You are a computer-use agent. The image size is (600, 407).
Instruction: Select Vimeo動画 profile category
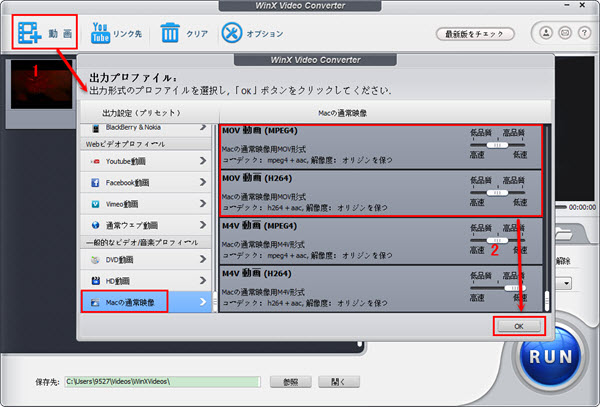click(x=146, y=204)
